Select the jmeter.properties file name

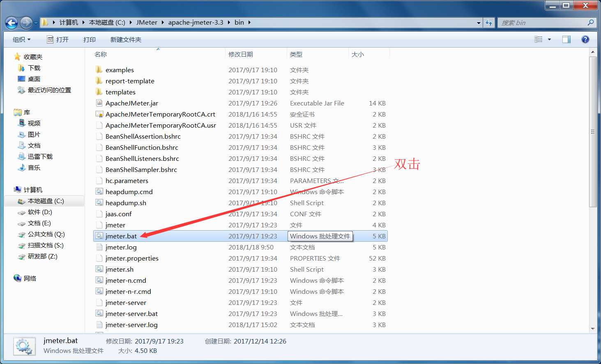[132, 258]
